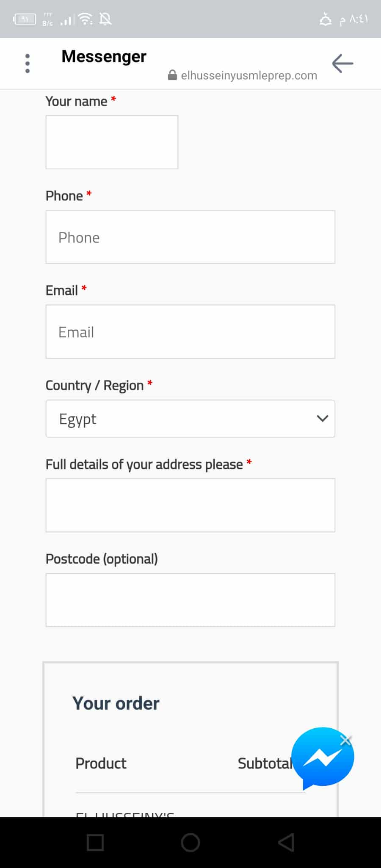
Task: Tap the padlock secure-site icon
Action: [x=172, y=75]
